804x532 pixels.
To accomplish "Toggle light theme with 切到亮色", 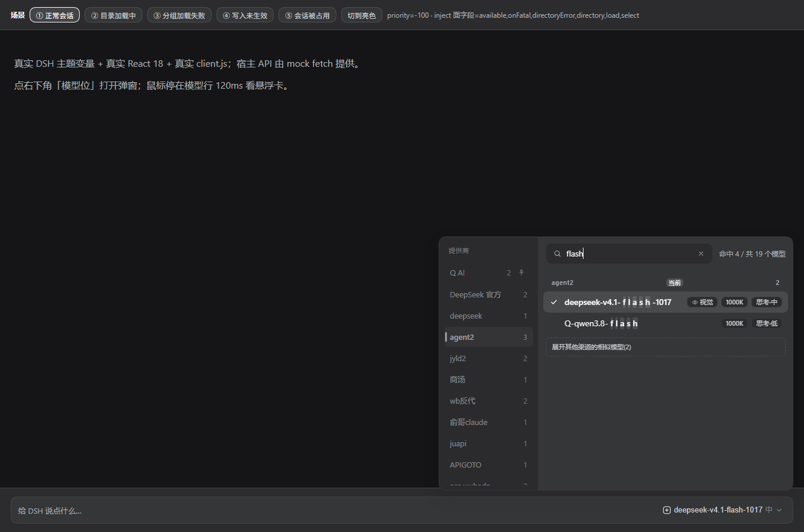I will [362, 15].
